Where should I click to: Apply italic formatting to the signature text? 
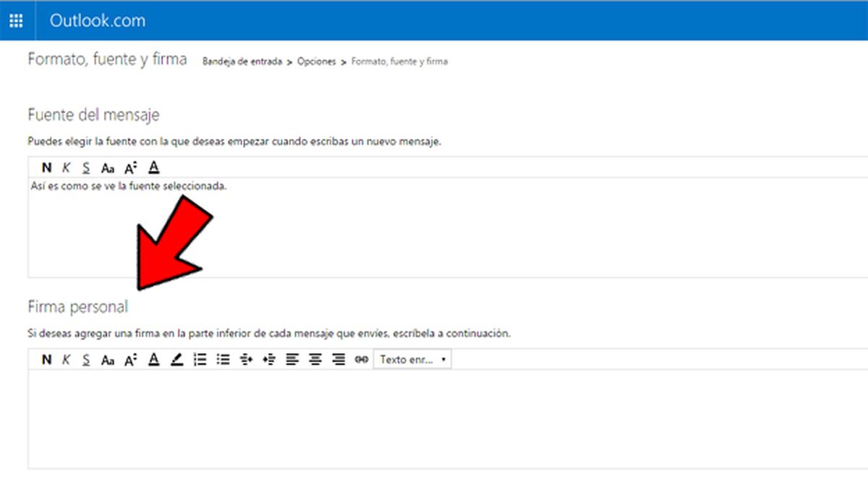coord(66,359)
